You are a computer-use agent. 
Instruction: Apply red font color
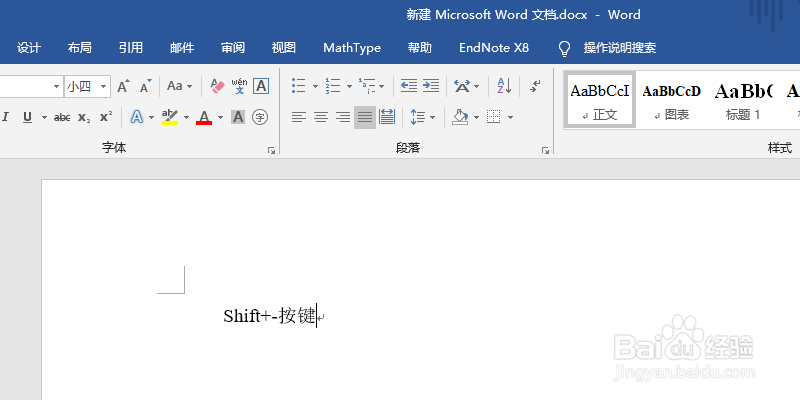coord(204,117)
